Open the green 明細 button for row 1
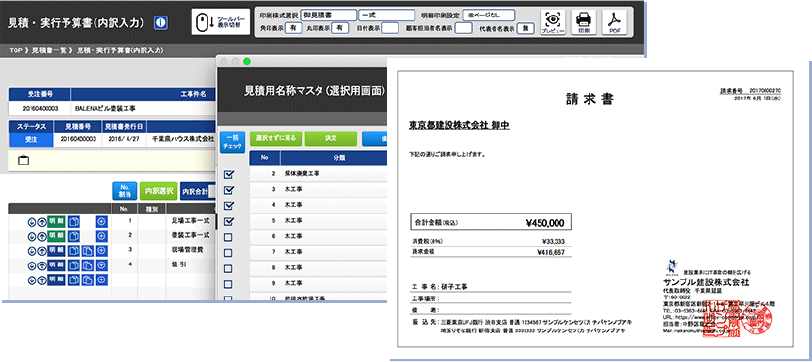 (x=56, y=221)
